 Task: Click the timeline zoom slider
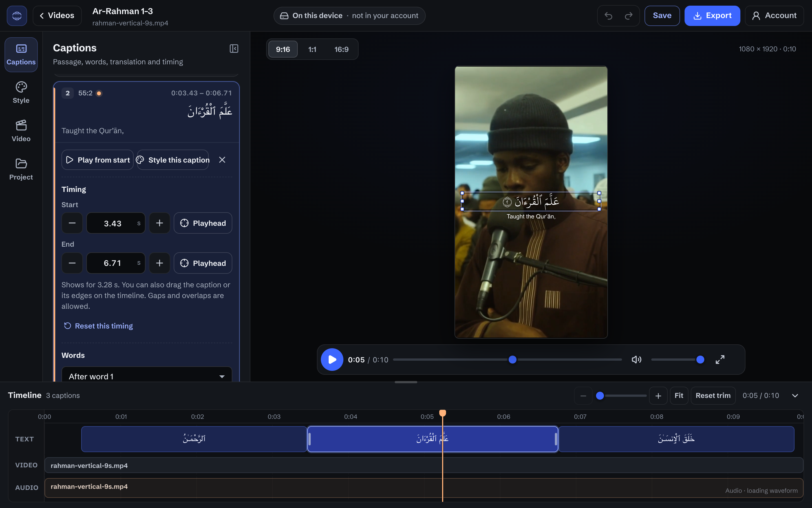[x=621, y=395]
